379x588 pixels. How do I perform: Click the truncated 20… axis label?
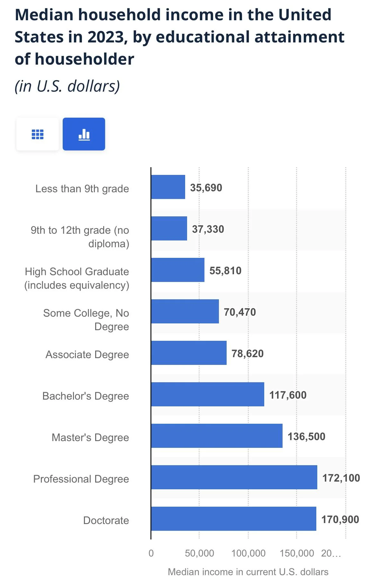tap(331, 553)
